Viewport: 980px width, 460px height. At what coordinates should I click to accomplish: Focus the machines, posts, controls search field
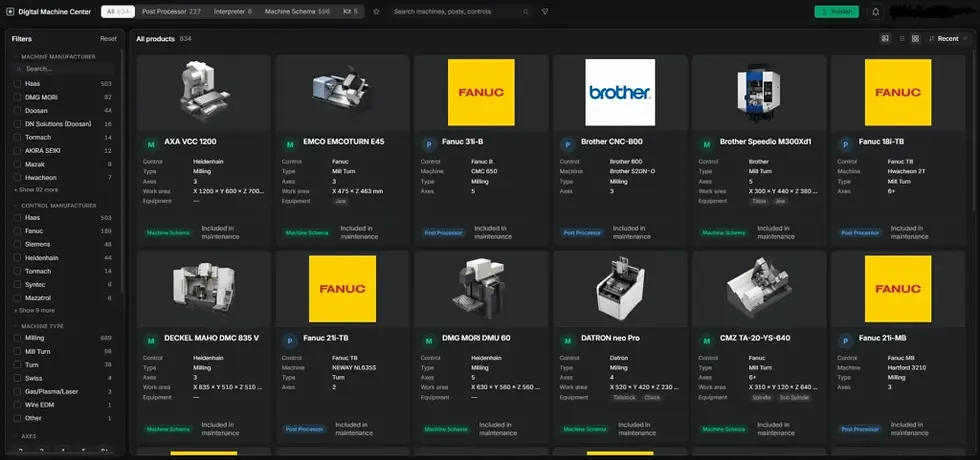[459, 11]
